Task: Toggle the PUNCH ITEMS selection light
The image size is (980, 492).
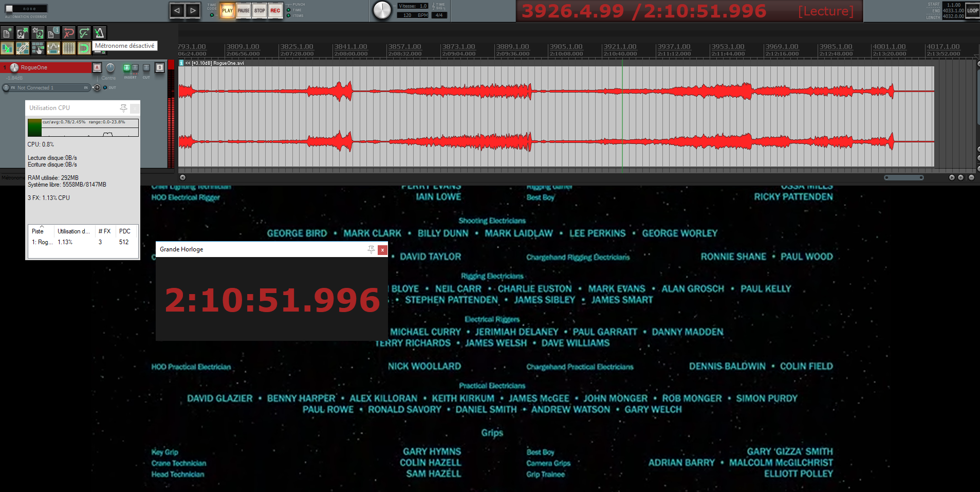Action: pyautogui.click(x=289, y=16)
